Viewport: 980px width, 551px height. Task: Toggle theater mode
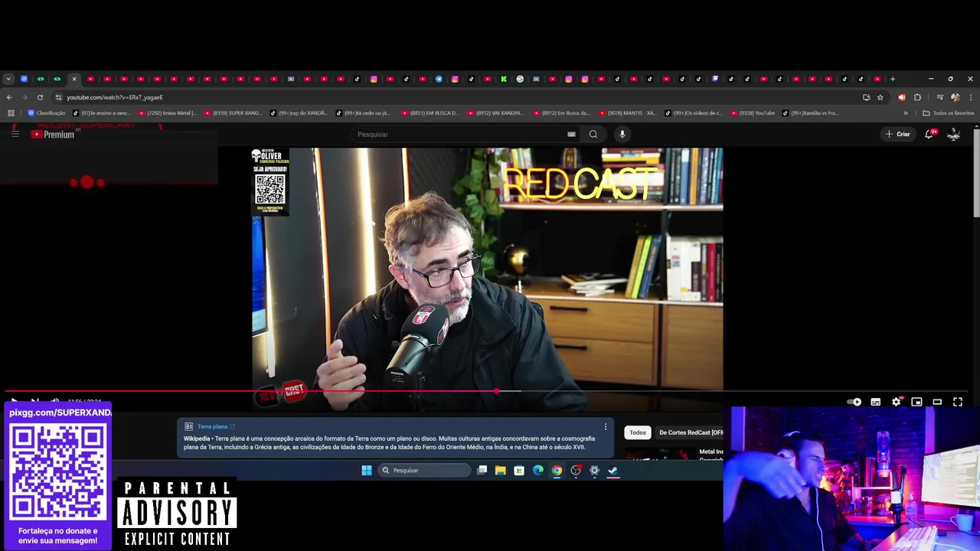[x=937, y=402]
